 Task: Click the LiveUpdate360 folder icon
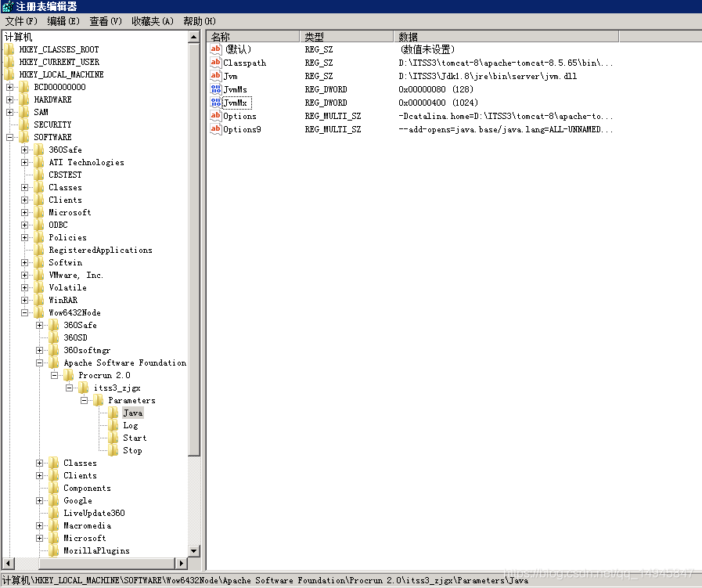[x=54, y=513]
